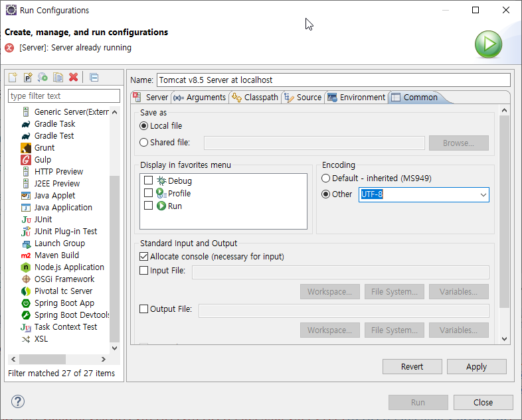Select XSL configuration type
This screenshot has width=522, height=420.
pos(41,339)
